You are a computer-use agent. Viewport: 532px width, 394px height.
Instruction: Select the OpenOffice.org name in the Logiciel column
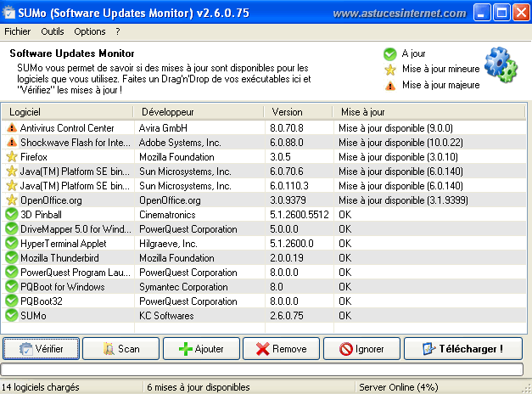click(x=51, y=200)
